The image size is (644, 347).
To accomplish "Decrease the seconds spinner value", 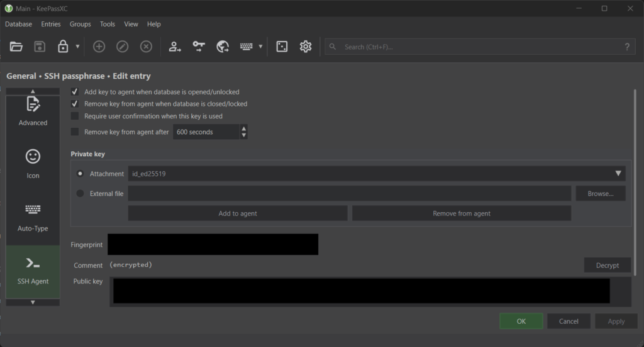I will click(244, 135).
